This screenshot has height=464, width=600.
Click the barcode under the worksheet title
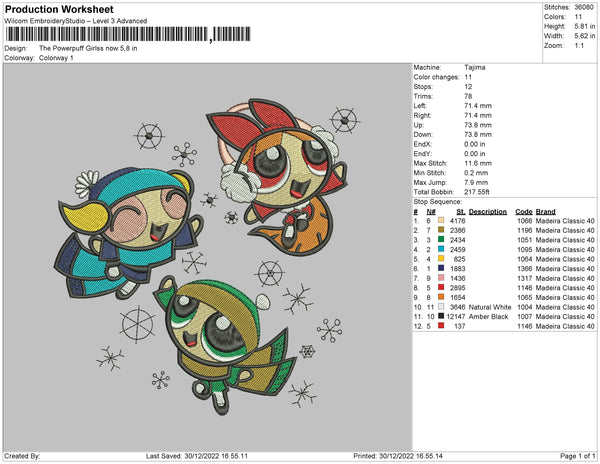pos(128,34)
